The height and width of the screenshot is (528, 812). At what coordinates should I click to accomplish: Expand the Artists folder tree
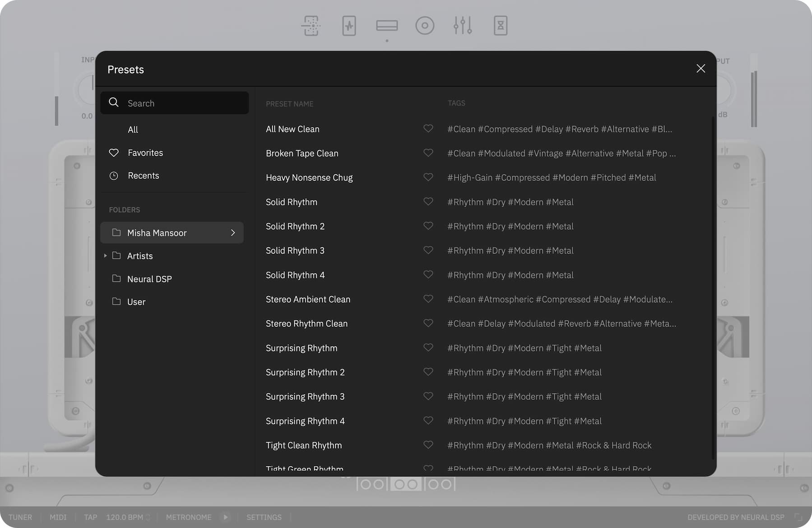coord(106,255)
